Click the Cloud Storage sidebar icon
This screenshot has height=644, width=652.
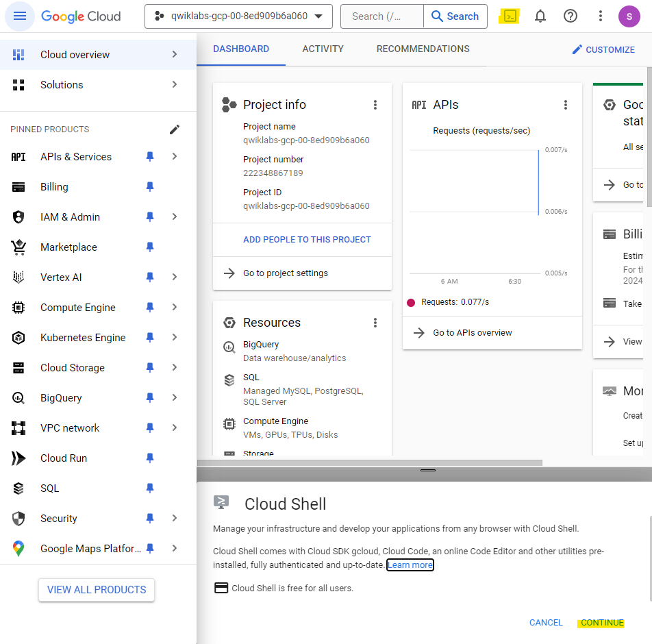[x=18, y=368]
